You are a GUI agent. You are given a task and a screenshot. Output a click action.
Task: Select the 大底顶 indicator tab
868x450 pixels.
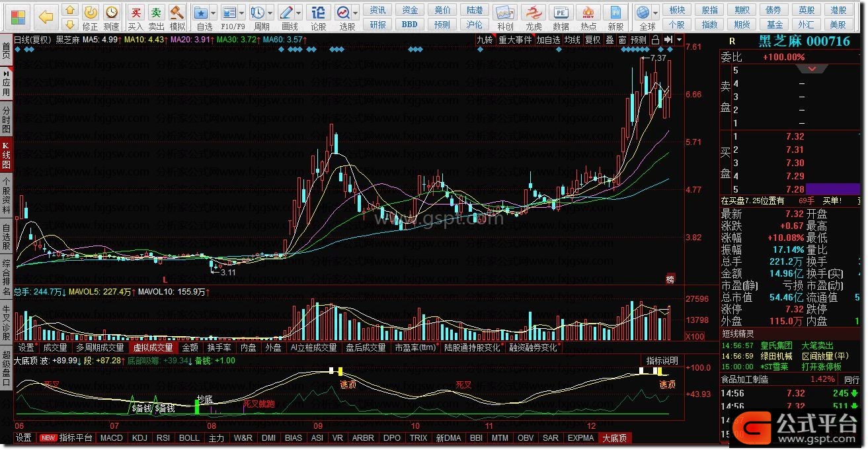tap(615, 438)
